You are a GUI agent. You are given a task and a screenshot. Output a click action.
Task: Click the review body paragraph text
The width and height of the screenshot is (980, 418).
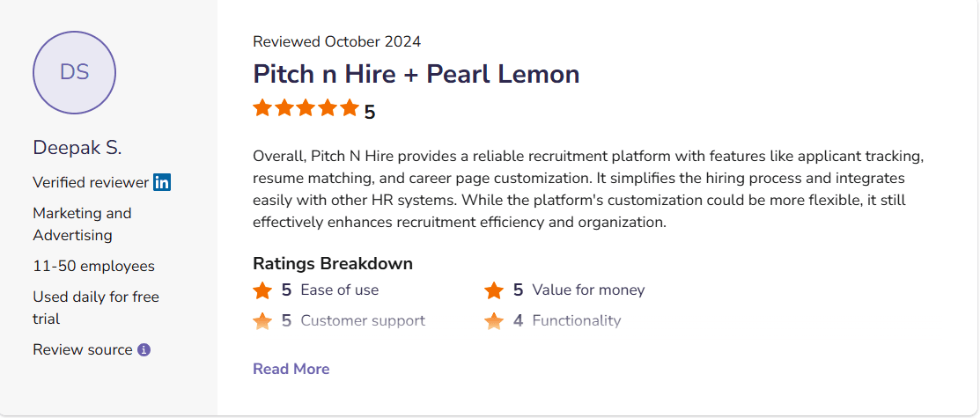click(587, 189)
